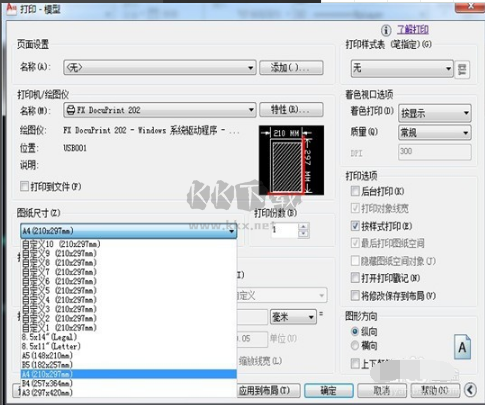Increase print copies with up spinner
The height and width of the screenshot is (405, 485).
303,227
